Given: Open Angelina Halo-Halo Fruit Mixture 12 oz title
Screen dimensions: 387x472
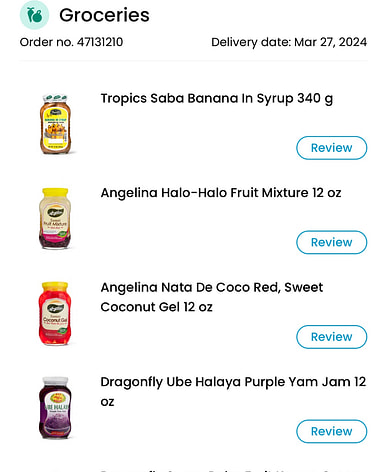Looking at the screenshot, I should click(x=221, y=193).
